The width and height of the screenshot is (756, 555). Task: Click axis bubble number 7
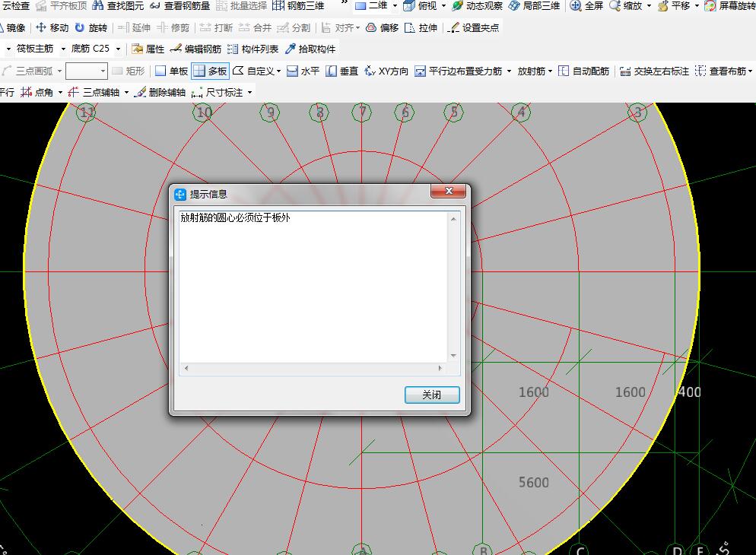[361, 113]
